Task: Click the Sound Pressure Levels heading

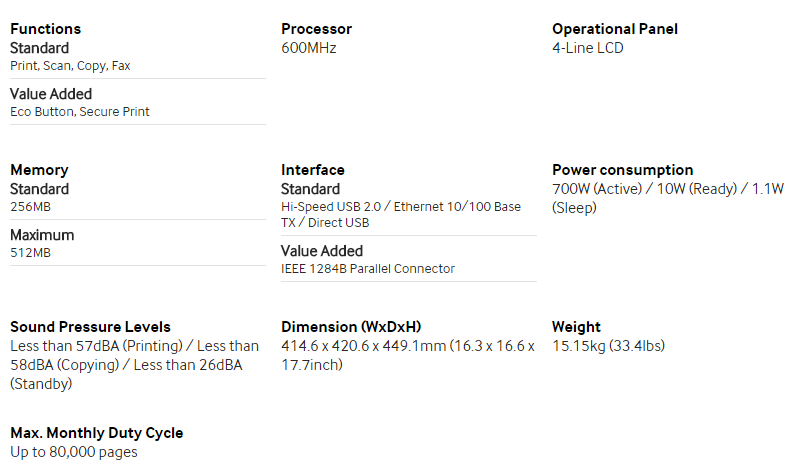Action: pyautogui.click(x=90, y=327)
